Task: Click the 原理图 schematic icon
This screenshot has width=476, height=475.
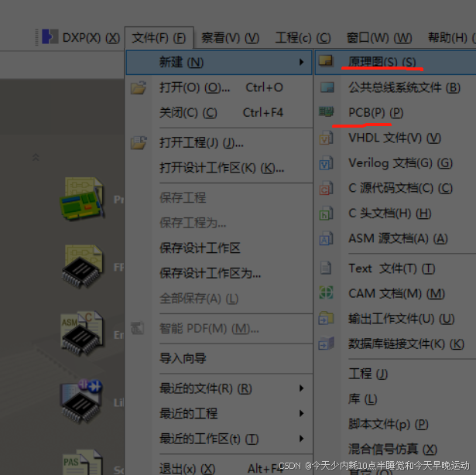Action: tap(326, 60)
